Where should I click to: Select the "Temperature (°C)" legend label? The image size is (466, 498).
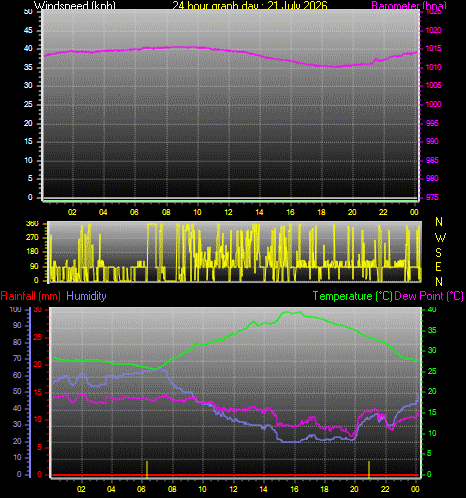coord(352,296)
